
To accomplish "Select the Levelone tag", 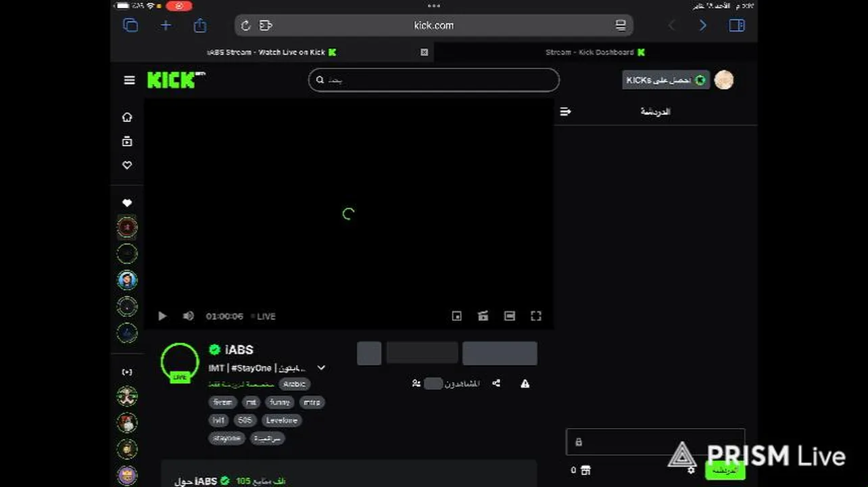I will (x=281, y=420).
